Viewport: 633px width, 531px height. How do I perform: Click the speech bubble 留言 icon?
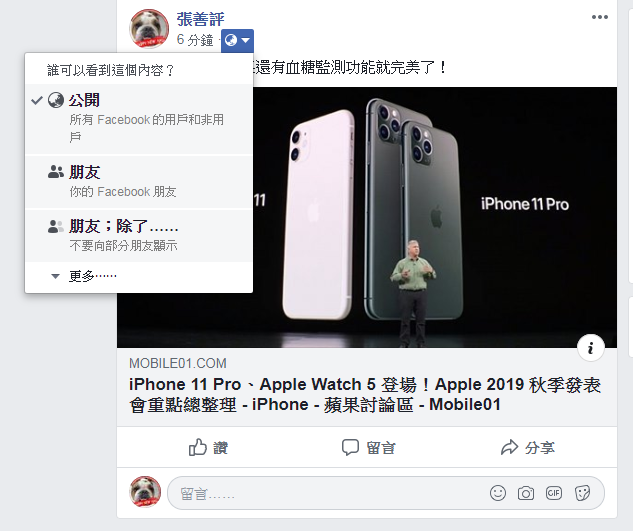tap(350, 447)
